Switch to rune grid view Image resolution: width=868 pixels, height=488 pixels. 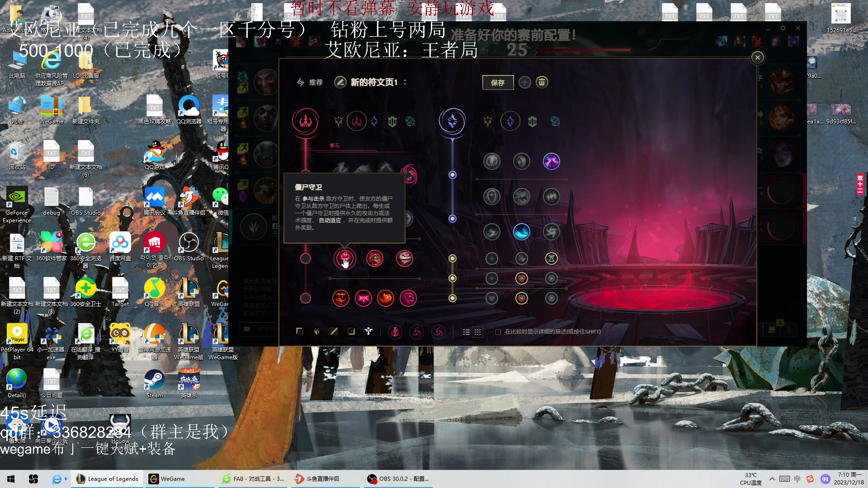(x=478, y=332)
